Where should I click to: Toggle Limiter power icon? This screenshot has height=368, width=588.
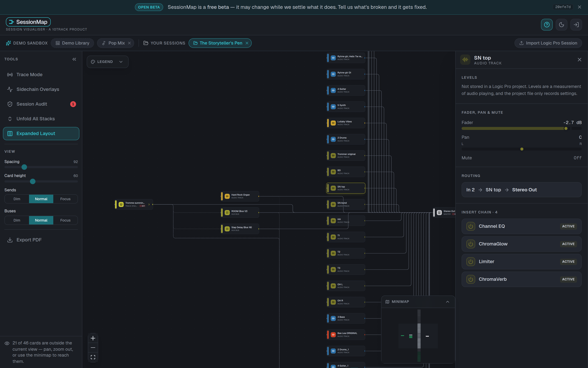pyautogui.click(x=471, y=262)
